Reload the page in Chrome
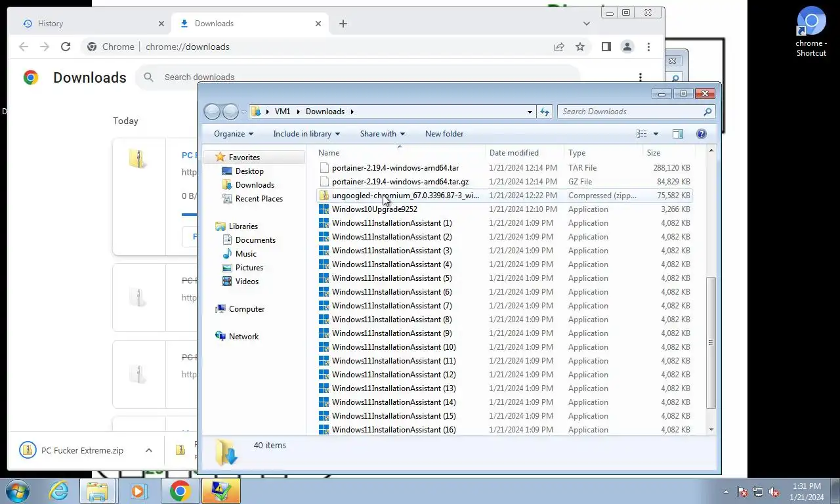The width and height of the screenshot is (840, 504). tap(66, 47)
